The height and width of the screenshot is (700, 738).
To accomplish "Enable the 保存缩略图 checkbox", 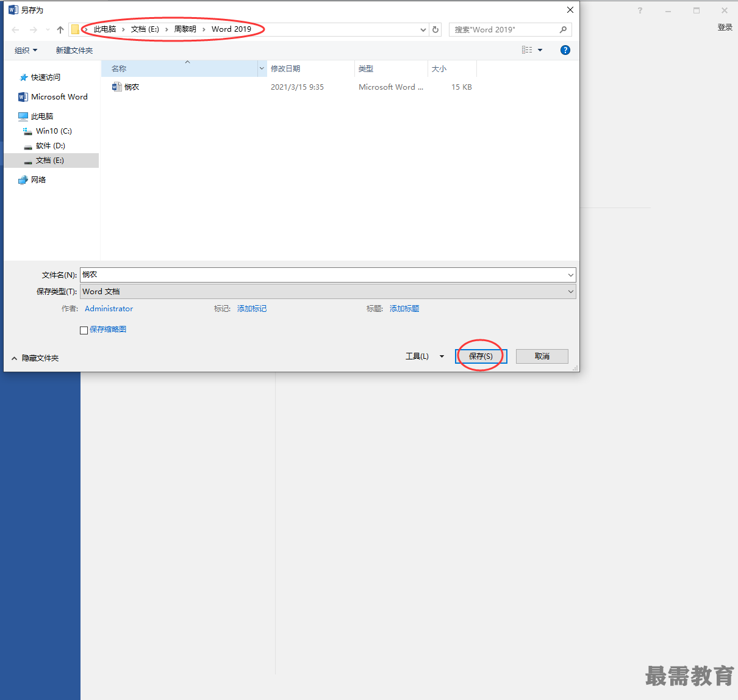I will click(84, 330).
